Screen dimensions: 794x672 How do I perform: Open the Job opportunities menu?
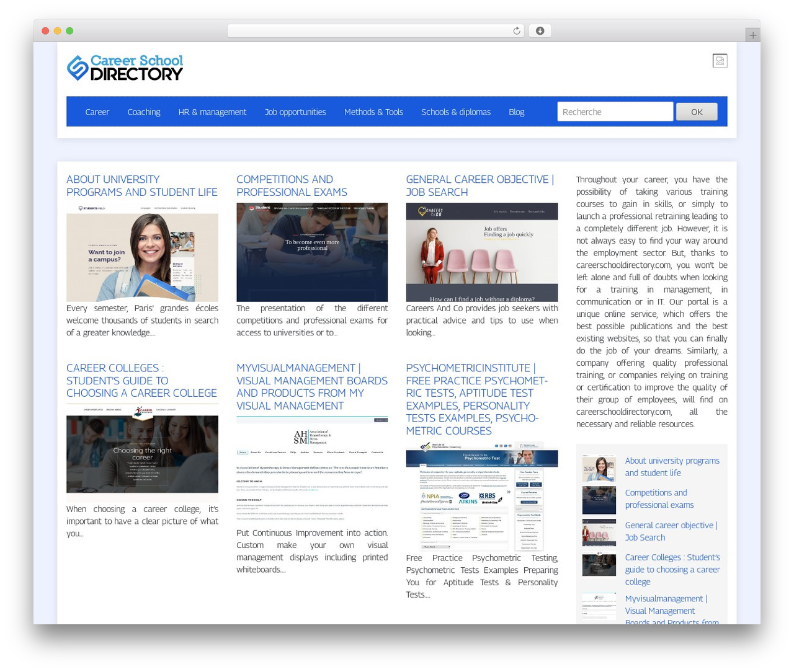(295, 112)
